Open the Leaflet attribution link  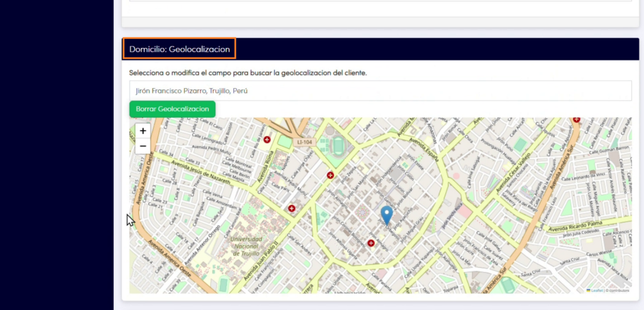pos(597,291)
